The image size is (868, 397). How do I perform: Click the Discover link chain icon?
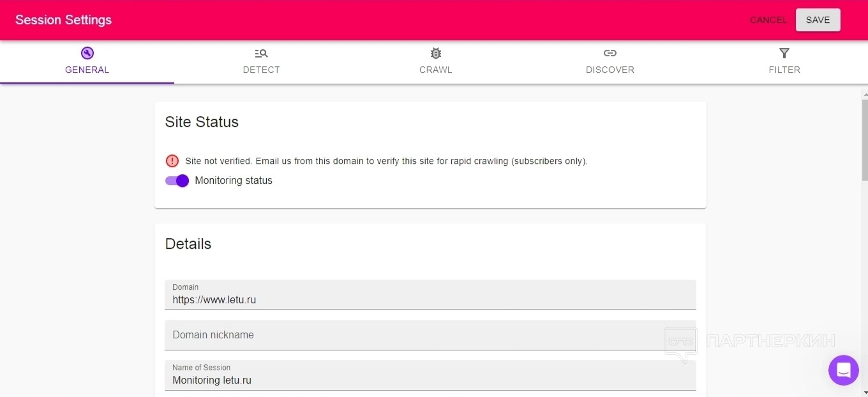coord(610,54)
